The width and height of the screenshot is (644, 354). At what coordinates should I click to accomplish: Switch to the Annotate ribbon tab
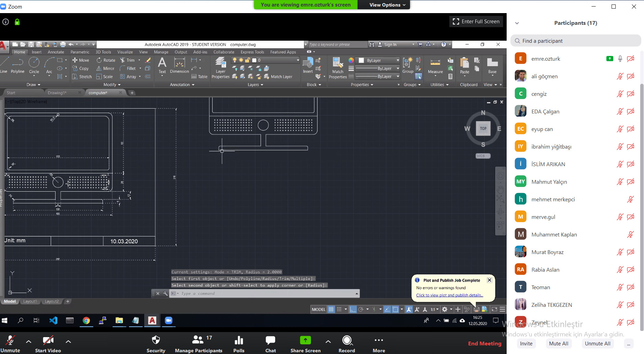tap(56, 52)
